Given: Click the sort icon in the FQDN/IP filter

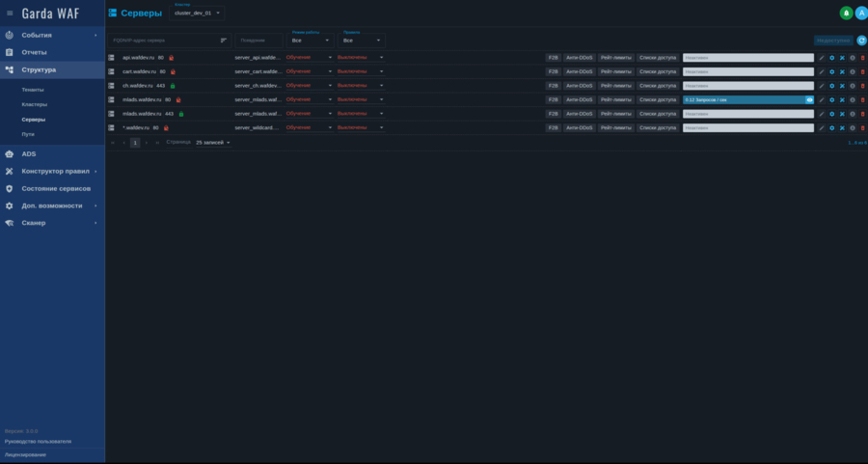Looking at the screenshot, I should (x=224, y=41).
